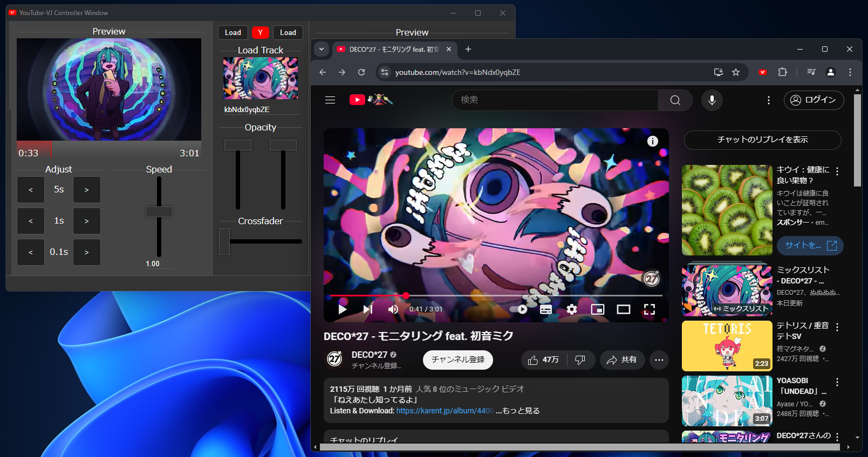
Task: Open the media control icon in toolbar
Action: tap(811, 72)
